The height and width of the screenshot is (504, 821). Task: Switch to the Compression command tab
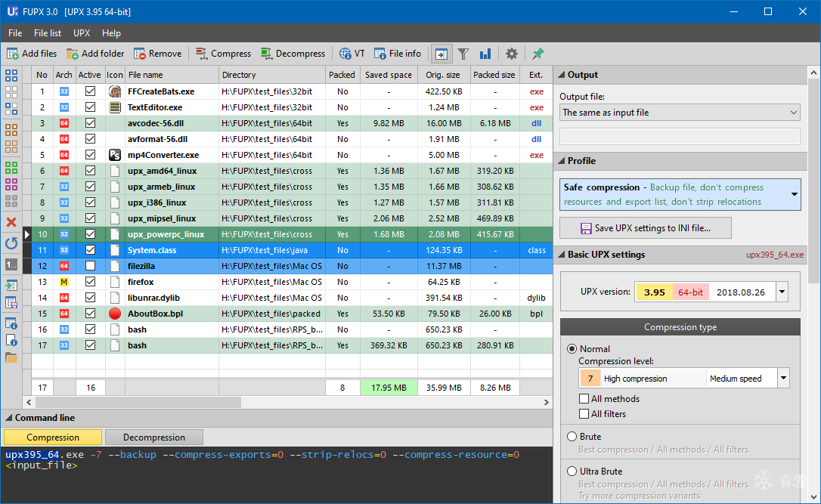tap(53, 437)
